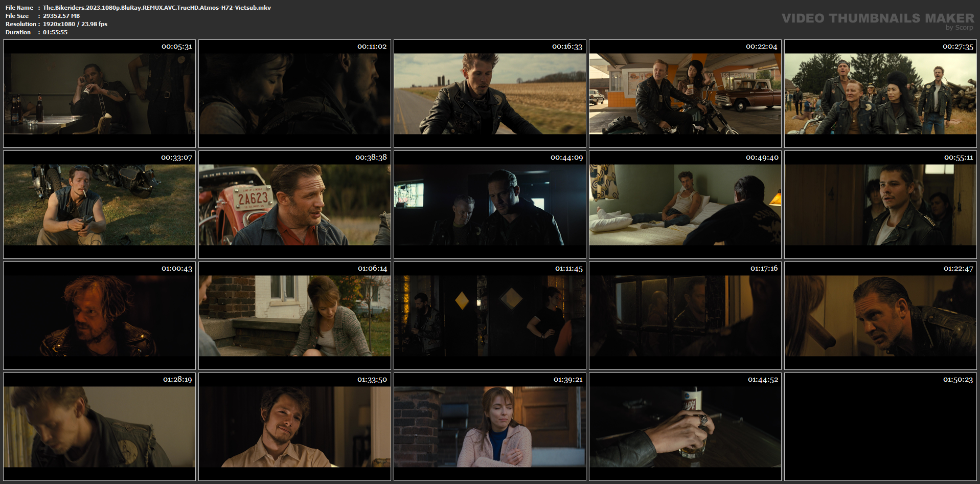Pick the frame at 01:00:43
Viewport: 980px width, 484px height.
99,316
